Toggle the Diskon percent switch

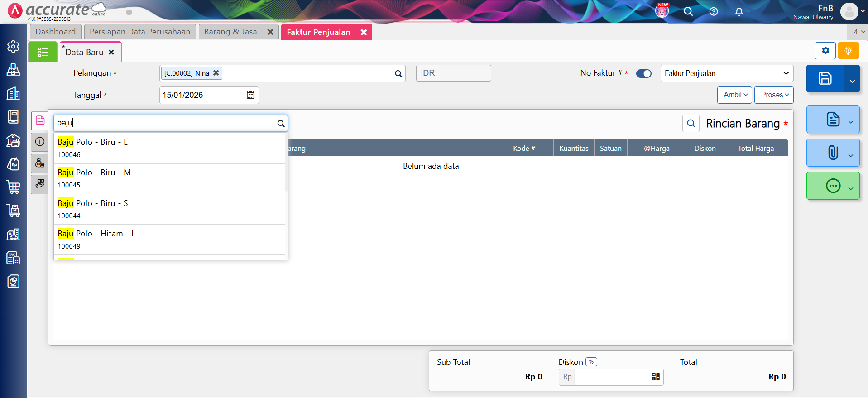(591, 362)
